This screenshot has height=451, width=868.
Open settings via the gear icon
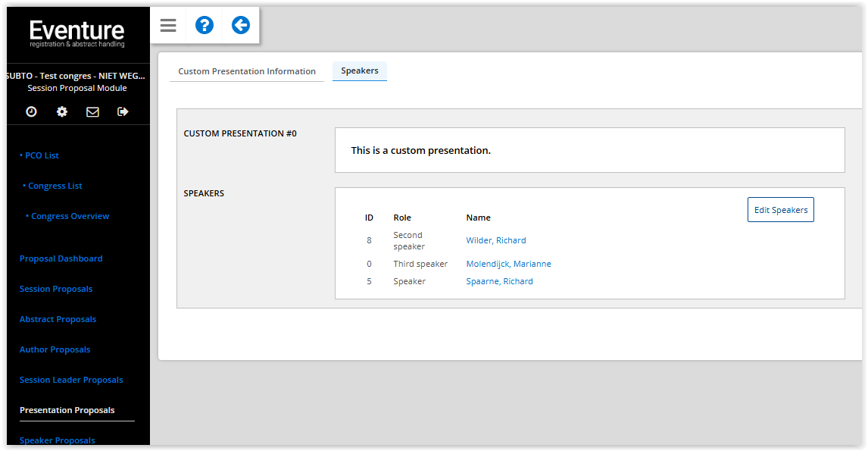62,112
